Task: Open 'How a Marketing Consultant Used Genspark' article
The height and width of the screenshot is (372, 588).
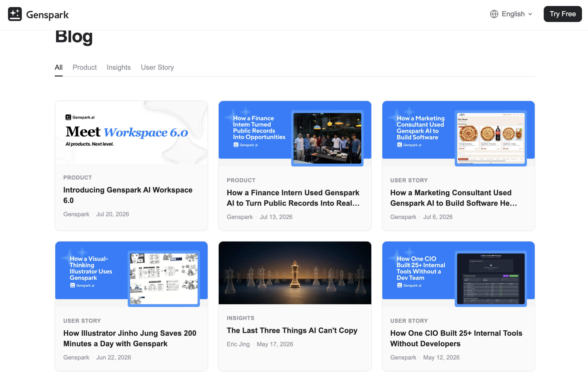Action: [454, 198]
